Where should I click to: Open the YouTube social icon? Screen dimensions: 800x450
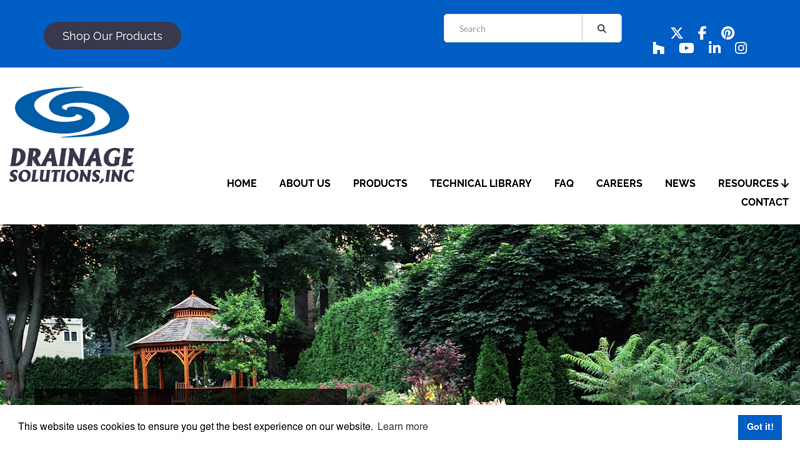click(686, 48)
